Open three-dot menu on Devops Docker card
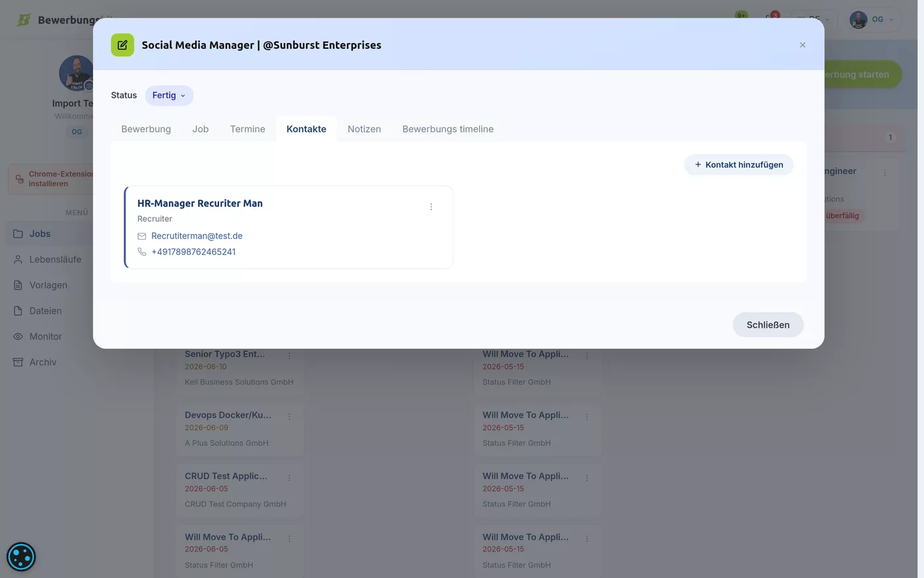 (x=289, y=417)
